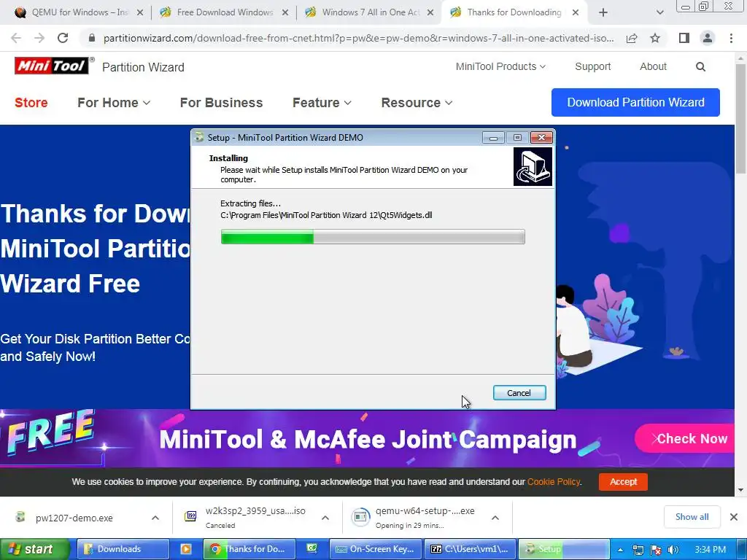Open the side panel icon
The height and width of the screenshot is (560, 747).
tap(684, 38)
